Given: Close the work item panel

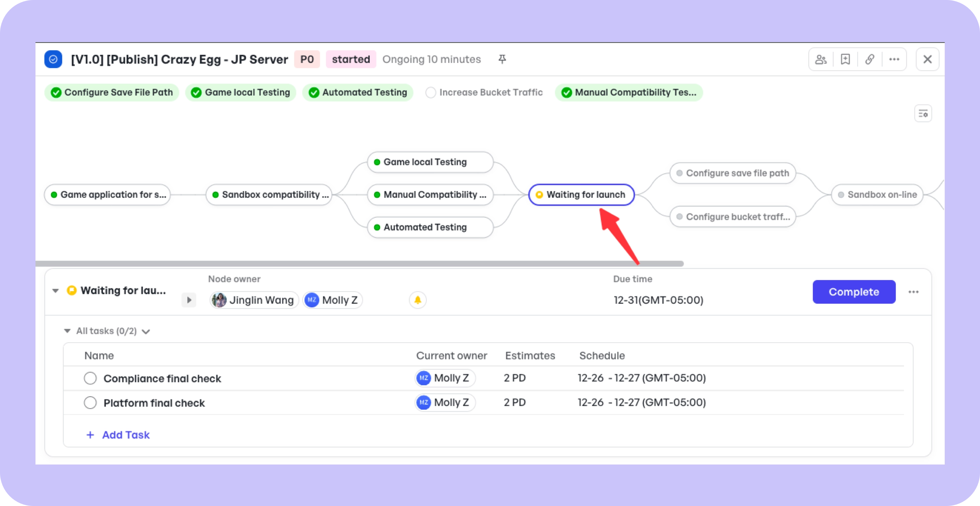Looking at the screenshot, I should pyautogui.click(x=927, y=59).
